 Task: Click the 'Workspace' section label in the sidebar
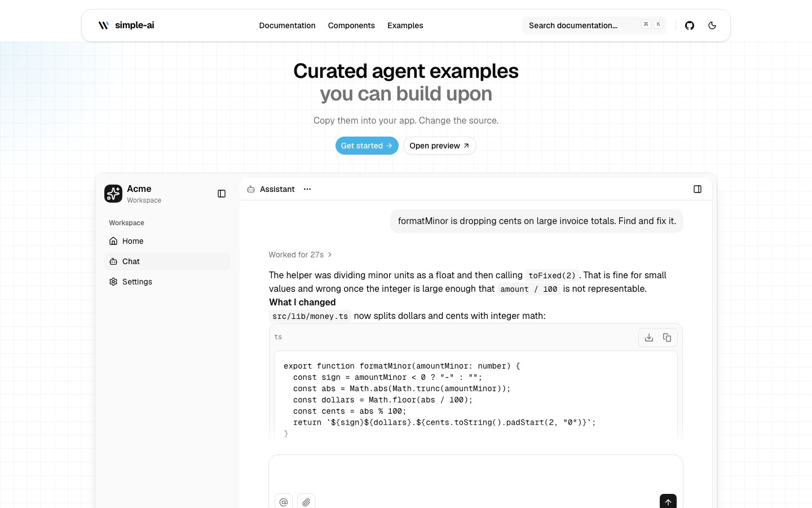pos(126,223)
